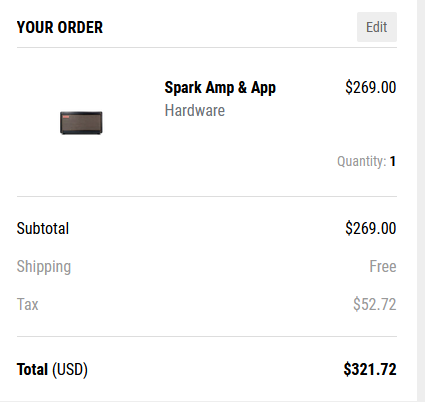
Task: Click the Shipping label
Action: coord(44,267)
